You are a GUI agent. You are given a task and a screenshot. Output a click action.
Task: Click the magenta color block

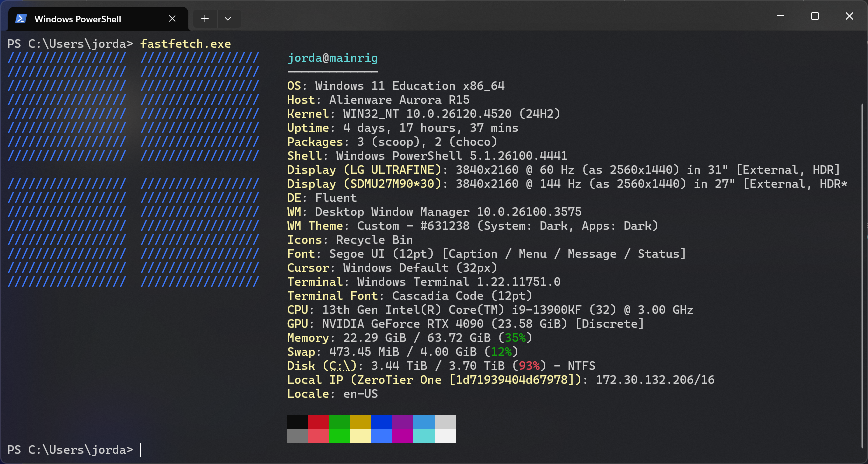403,436
